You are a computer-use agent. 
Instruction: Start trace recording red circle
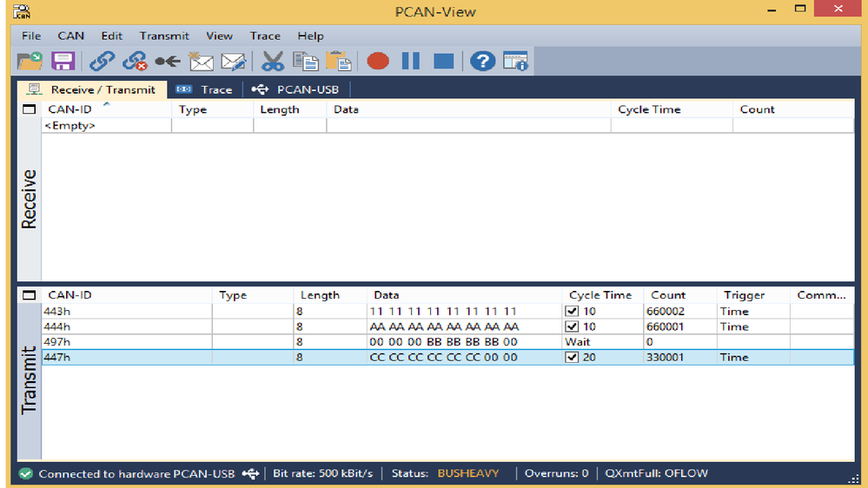[x=378, y=61]
